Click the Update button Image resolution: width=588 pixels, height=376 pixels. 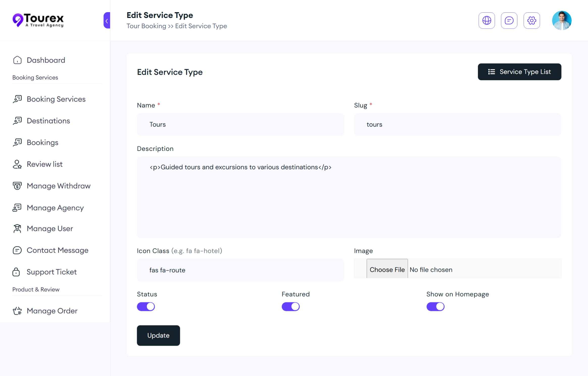(158, 335)
